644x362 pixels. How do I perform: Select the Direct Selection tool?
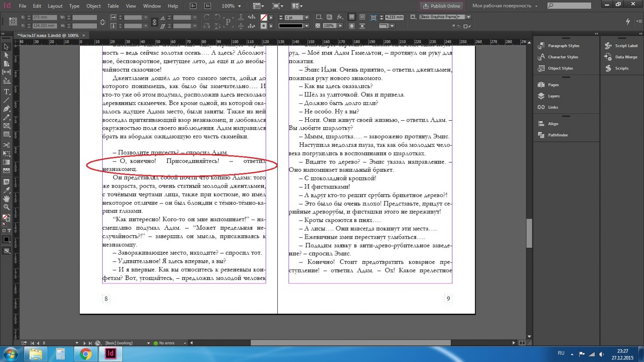[x=6, y=55]
